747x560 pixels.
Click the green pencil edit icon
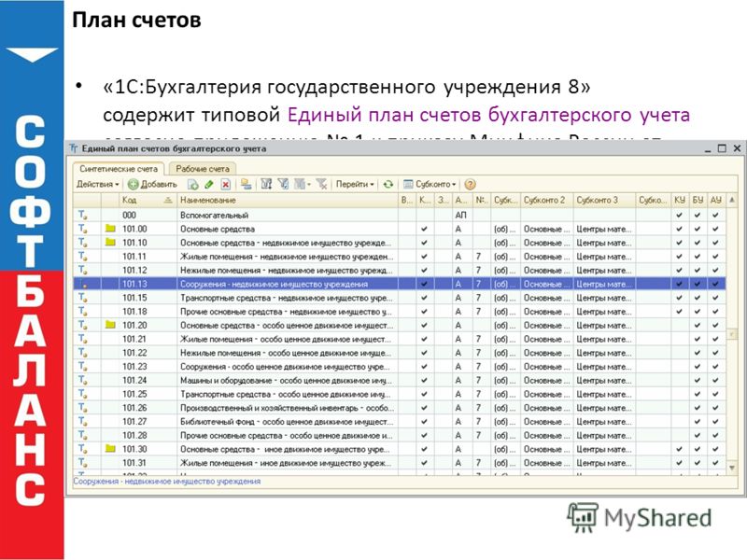point(208,184)
